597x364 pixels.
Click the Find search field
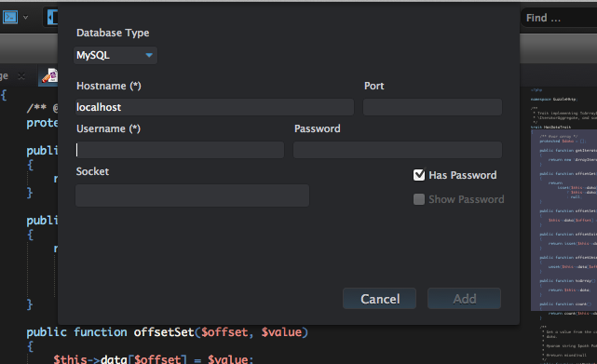(558, 18)
